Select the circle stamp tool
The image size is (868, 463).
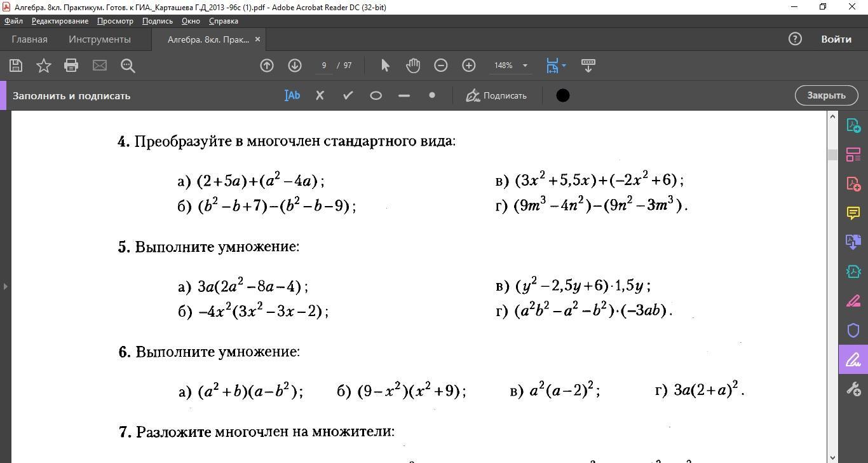[376, 95]
